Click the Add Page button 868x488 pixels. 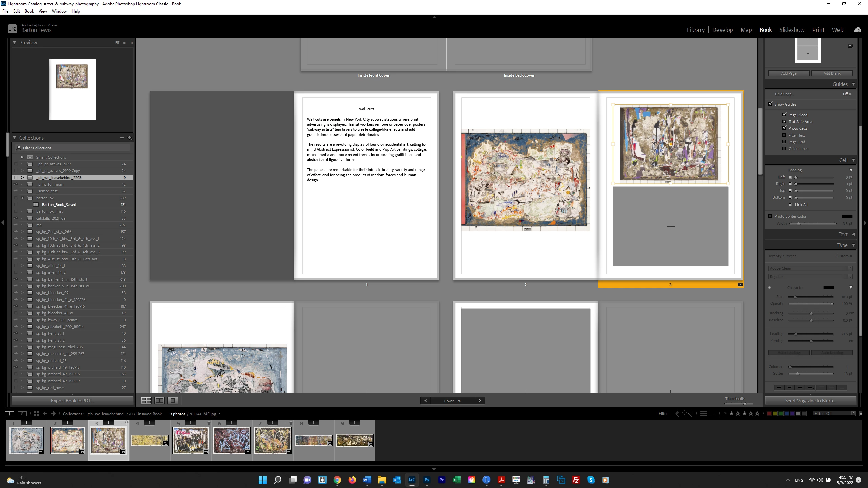click(789, 73)
